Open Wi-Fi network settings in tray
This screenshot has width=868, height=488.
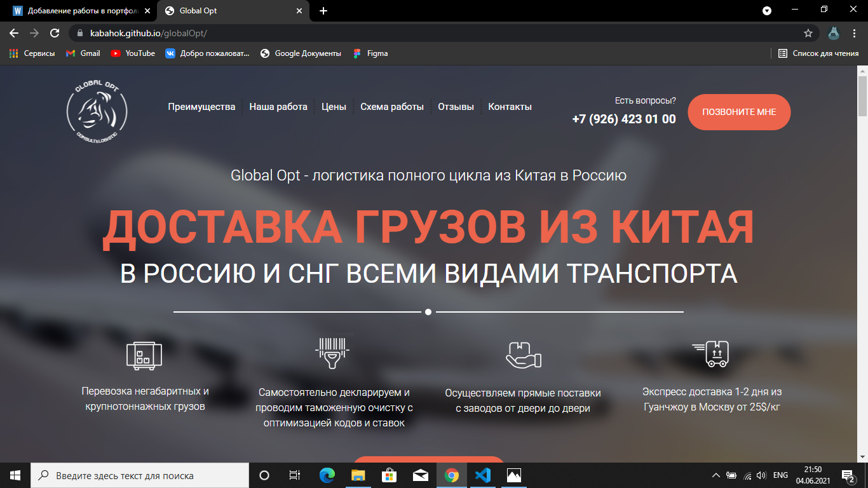747,475
